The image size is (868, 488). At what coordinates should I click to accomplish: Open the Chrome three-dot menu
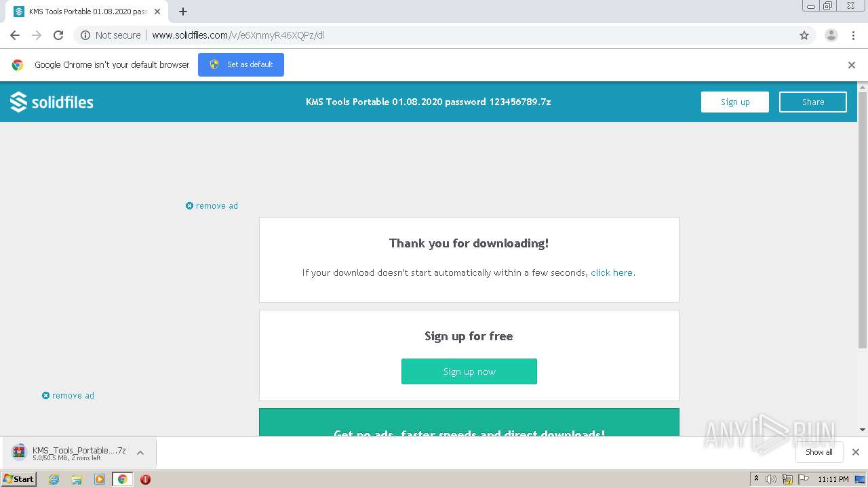coord(853,35)
